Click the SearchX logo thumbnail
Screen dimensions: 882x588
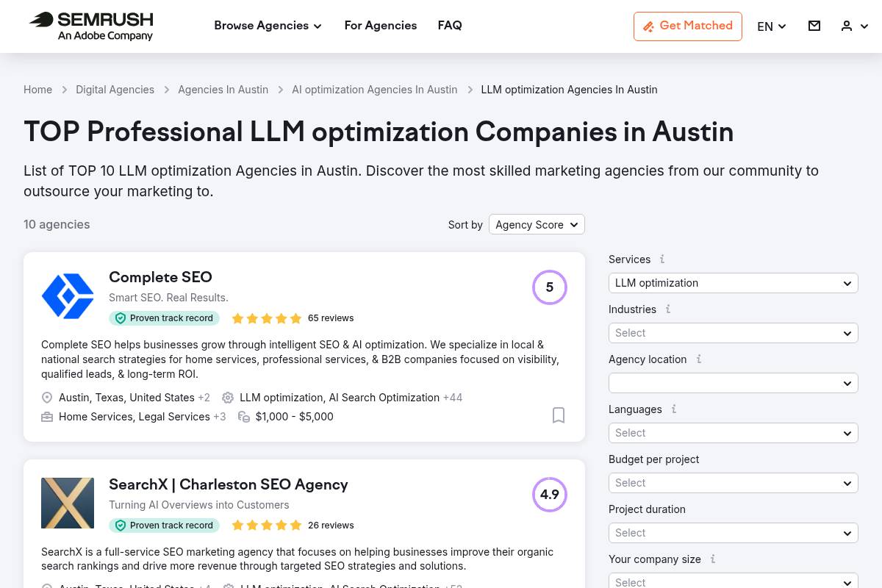pyautogui.click(x=68, y=503)
